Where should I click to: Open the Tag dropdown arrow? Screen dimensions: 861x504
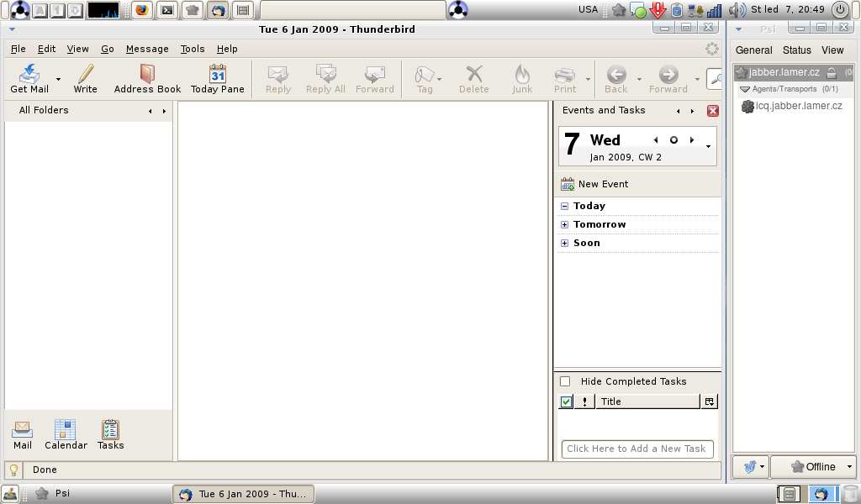439,79
